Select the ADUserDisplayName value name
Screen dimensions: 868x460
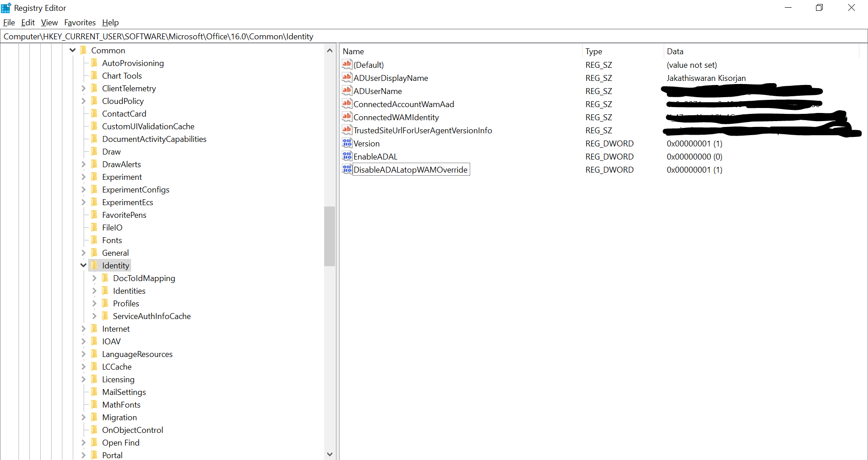pyautogui.click(x=391, y=78)
